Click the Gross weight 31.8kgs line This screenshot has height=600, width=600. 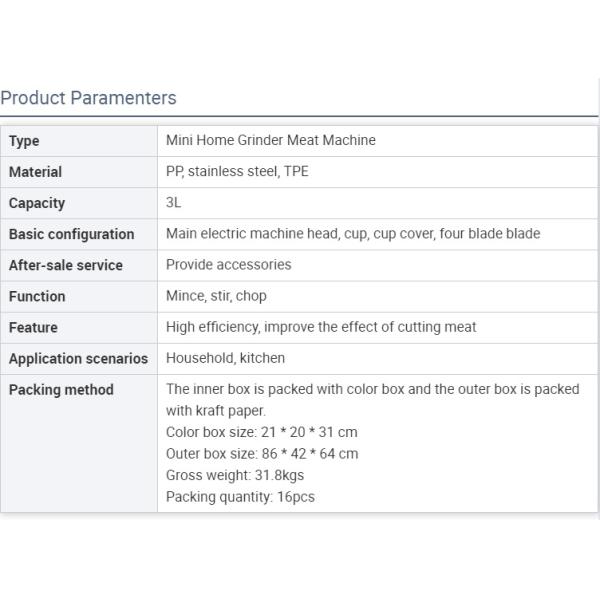234,475
